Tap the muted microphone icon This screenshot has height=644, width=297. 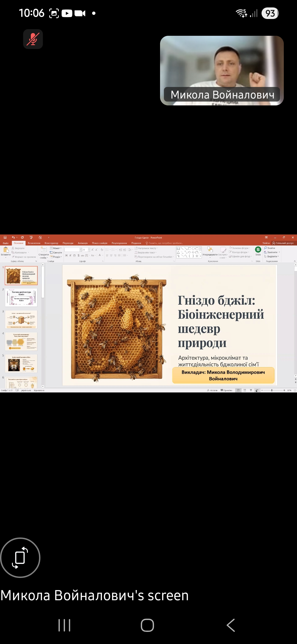[x=33, y=39]
